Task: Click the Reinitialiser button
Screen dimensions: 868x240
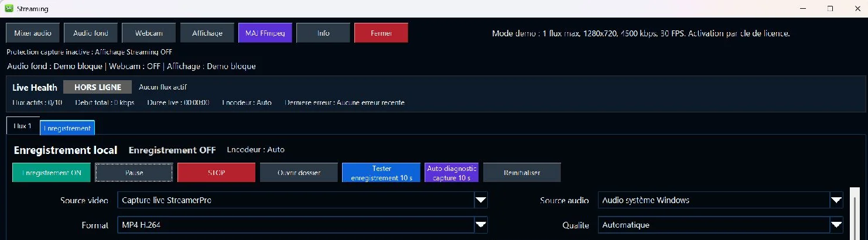Action: [522, 173]
